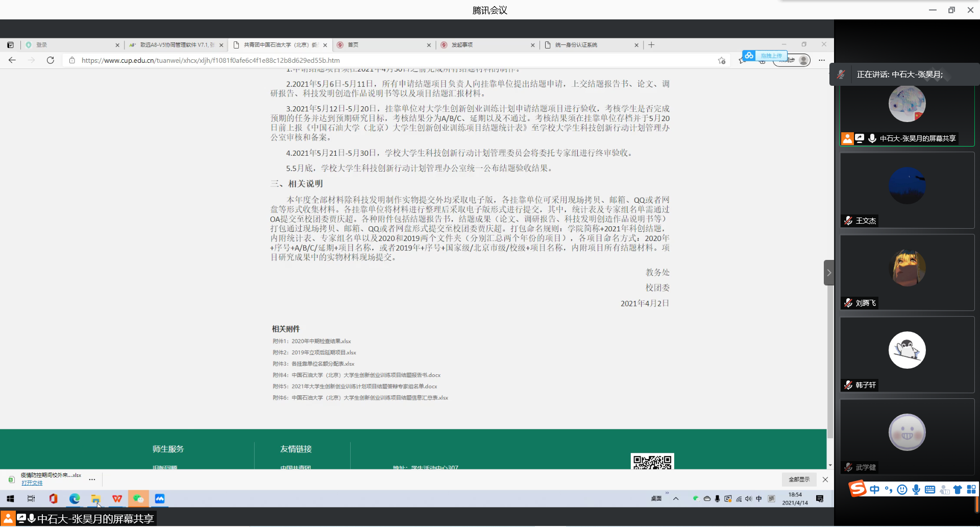Open the Sogou toolbox grid icon
Image resolution: width=980 pixels, height=527 pixels.
[971, 489]
